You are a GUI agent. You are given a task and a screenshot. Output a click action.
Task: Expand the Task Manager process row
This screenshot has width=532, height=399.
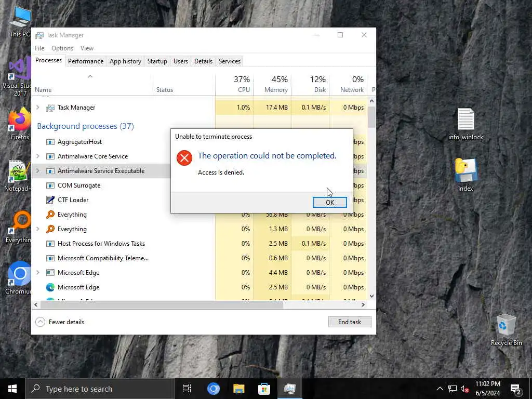(x=37, y=107)
